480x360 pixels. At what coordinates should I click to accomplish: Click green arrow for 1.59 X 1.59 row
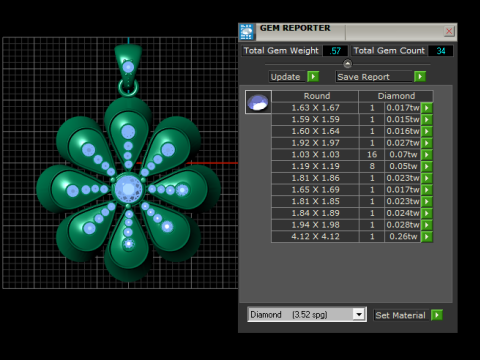(427, 119)
